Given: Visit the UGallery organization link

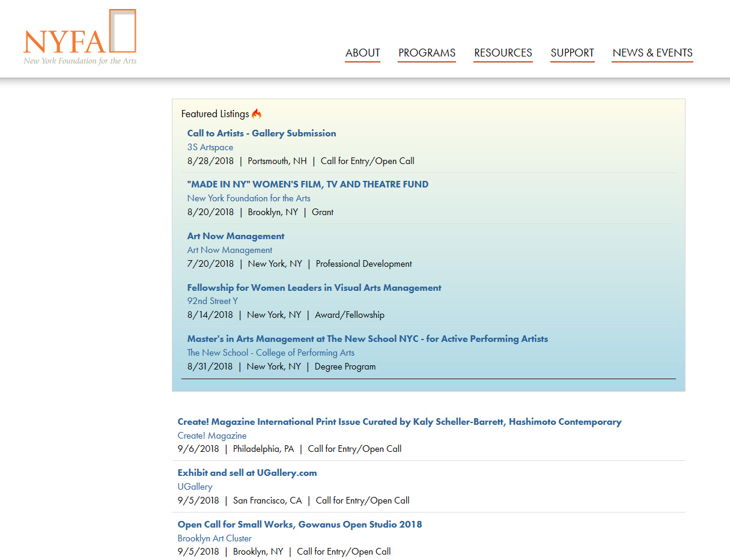Looking at the screenshot, I should pyautogui.click(x=195, y=487).
